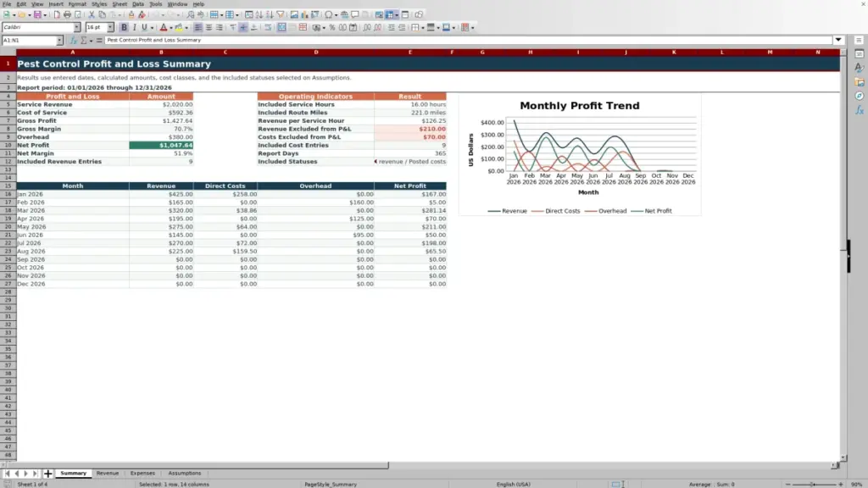Image resolution: width=868 pixels, height=488 pixels.
Task: Click the Insert Chart icon
Action: pyautogui.click(x=304, y=15)
